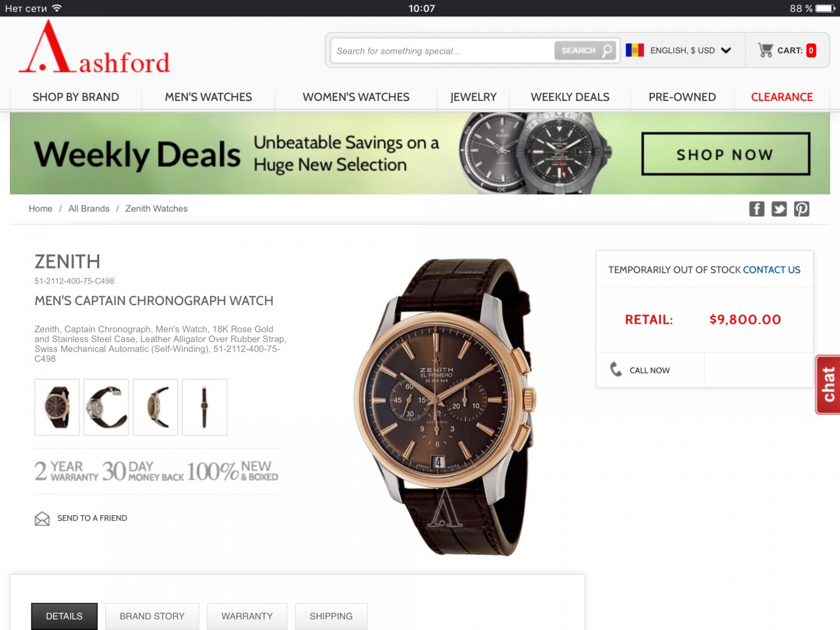
Task: Share via the Twitter icon
Action: (x=779, y=209)
